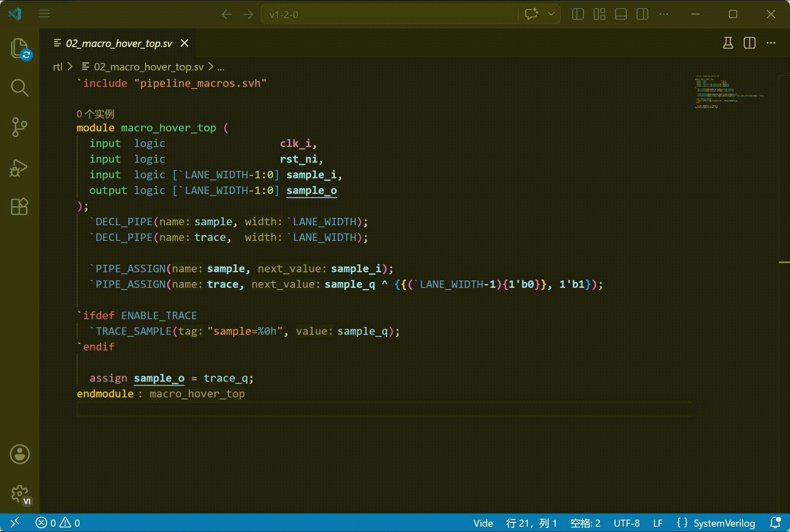Open notifications bell
790x532 pixels.
click(x=776, y=523)
